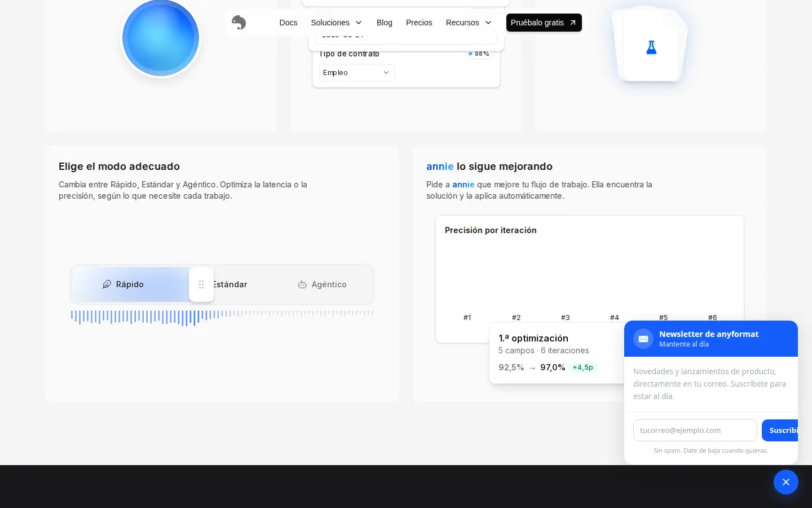
Task: Click the blue flask icon card
Action: pos(651,47)
